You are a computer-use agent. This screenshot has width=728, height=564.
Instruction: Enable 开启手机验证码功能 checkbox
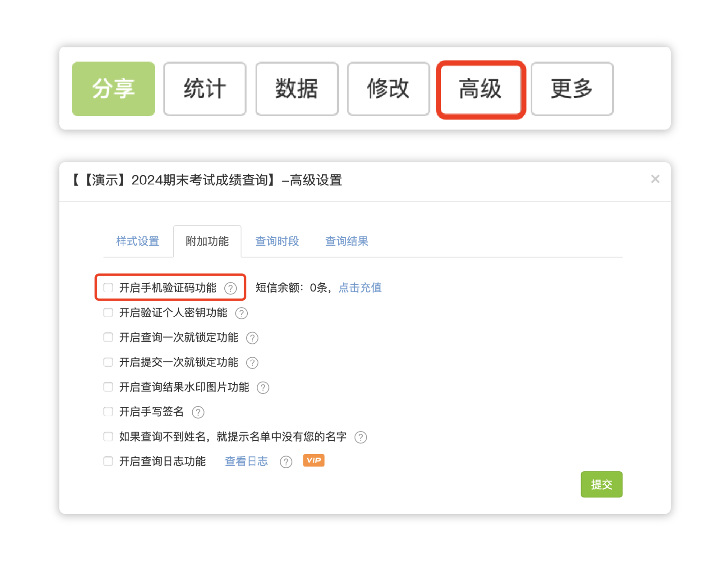[108, 288]
